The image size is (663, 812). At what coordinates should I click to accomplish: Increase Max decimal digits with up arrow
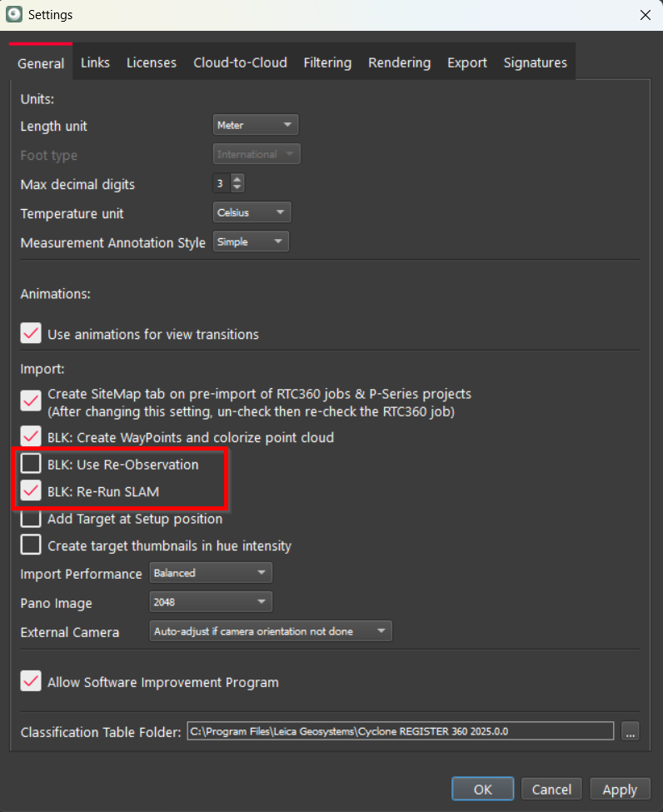pos(237,179)
